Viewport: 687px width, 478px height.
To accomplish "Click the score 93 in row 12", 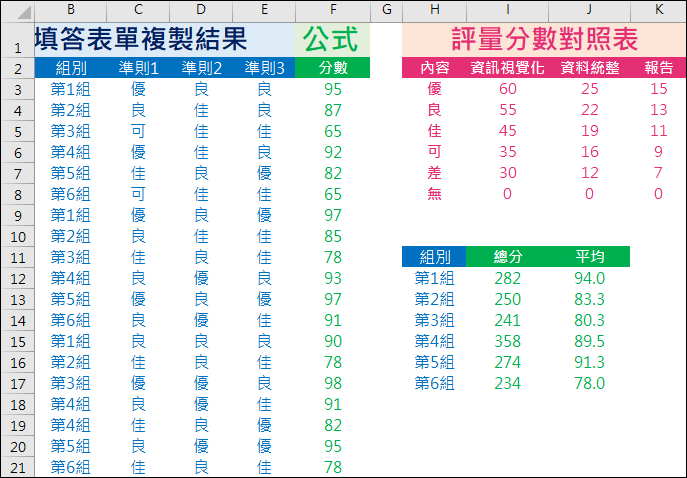I will [333, 278].
